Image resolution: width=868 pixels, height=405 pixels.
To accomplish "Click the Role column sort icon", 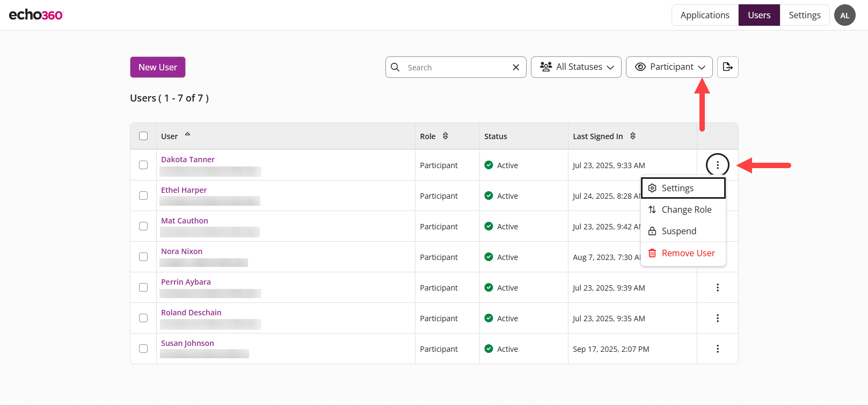I will 445,136.
